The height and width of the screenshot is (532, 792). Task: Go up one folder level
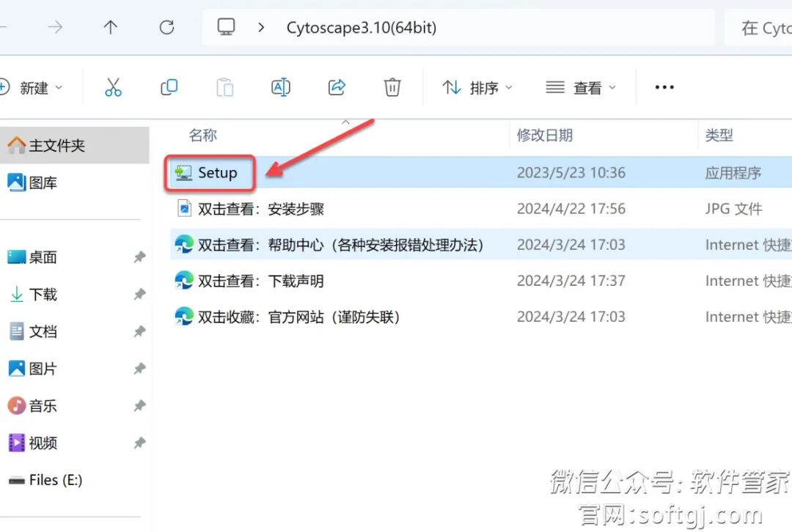(x=111, y=27)
